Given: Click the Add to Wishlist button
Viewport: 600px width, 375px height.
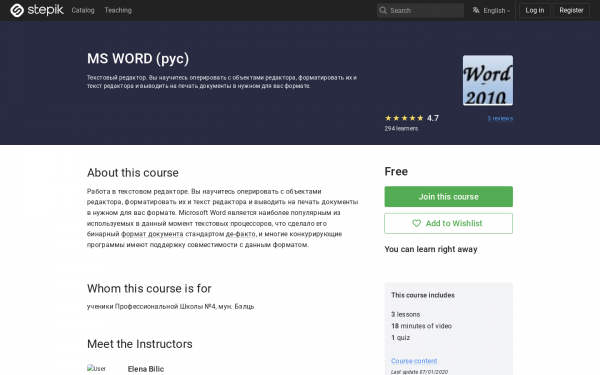Looking at the screenshot, I should (x=448, y=223).
